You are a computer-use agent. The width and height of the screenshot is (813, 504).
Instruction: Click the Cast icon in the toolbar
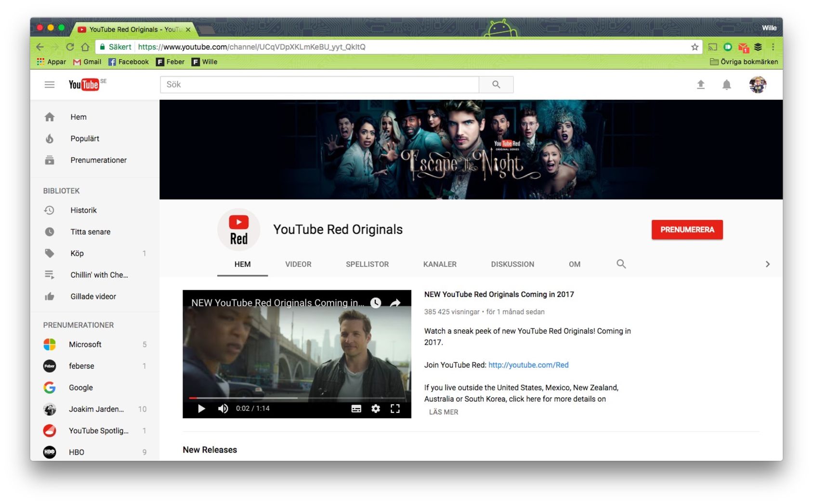713,47
